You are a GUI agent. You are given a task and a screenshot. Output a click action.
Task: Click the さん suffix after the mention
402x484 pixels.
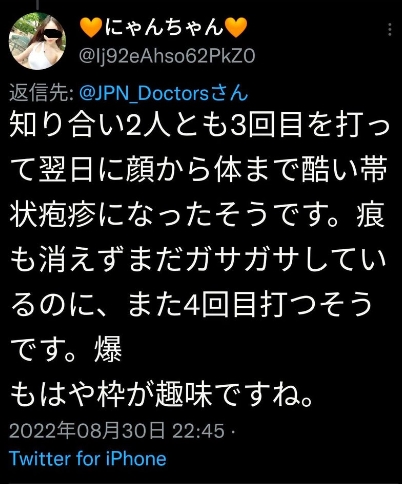pyautogui.click(x=229, y=94)
